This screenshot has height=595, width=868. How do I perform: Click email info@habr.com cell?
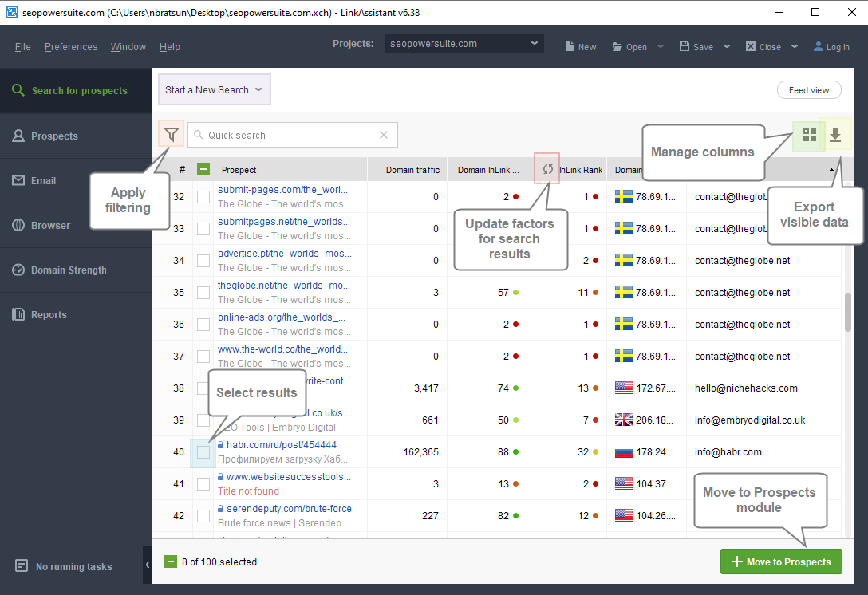tap(728, 451)
